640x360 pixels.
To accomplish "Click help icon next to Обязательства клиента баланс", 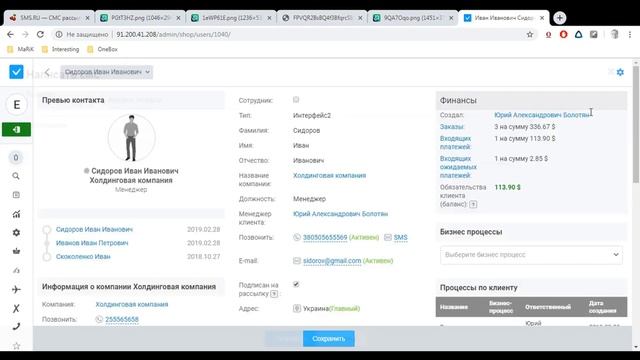I will tap(473, 204).
